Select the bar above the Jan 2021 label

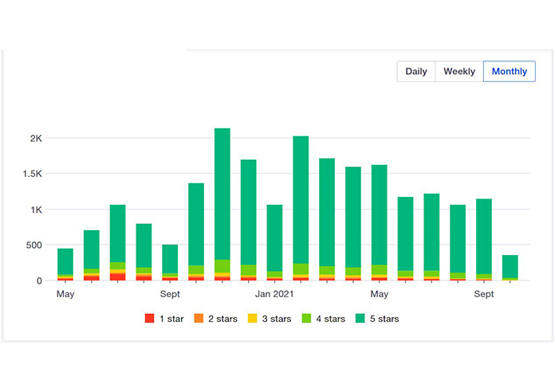click(274, 242)
